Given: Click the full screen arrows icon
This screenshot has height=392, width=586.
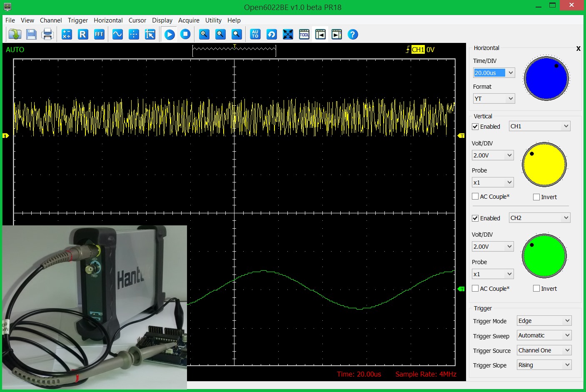Looking at the screenshot, I should (x=288, y=34).
